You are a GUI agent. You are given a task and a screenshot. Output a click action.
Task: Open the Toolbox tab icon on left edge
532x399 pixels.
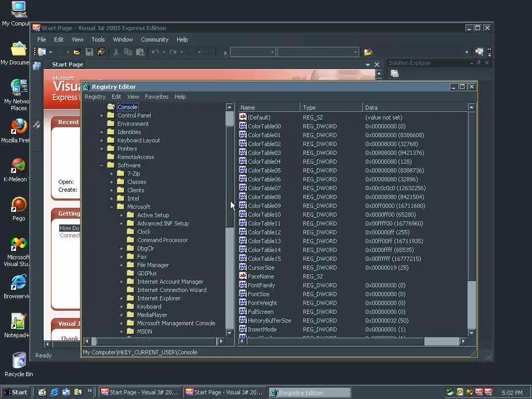37,125
